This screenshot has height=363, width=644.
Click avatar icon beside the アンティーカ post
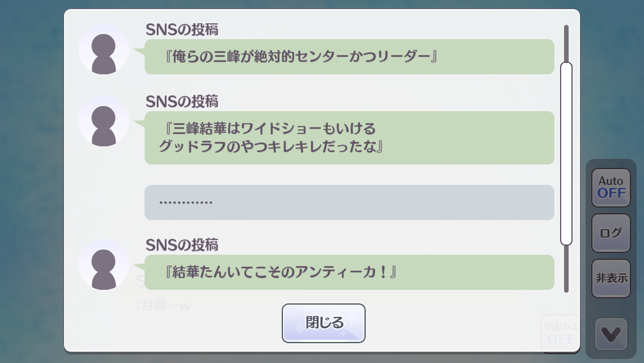(x=104, y=264)
